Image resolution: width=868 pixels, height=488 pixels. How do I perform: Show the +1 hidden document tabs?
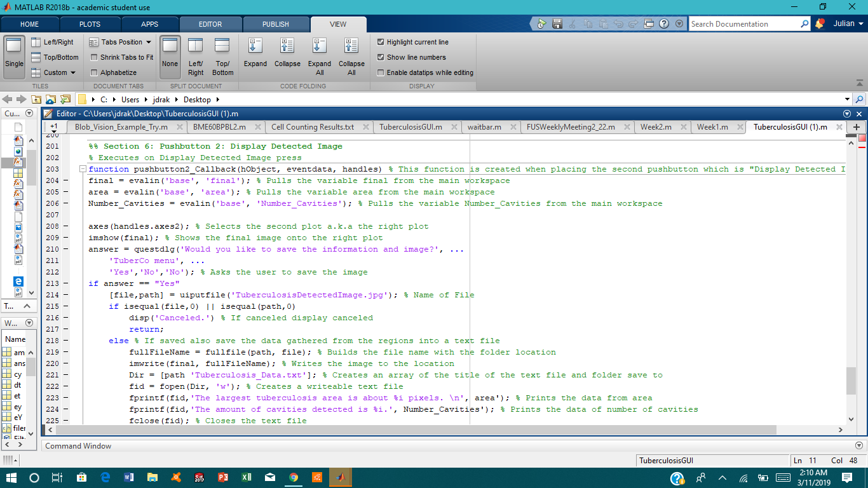tap(53, 127)
